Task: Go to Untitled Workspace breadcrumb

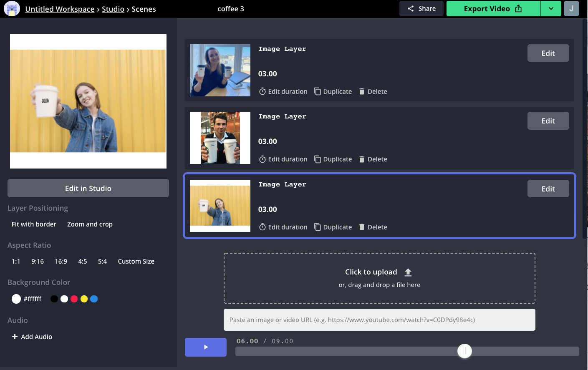Action: (60, 9)
